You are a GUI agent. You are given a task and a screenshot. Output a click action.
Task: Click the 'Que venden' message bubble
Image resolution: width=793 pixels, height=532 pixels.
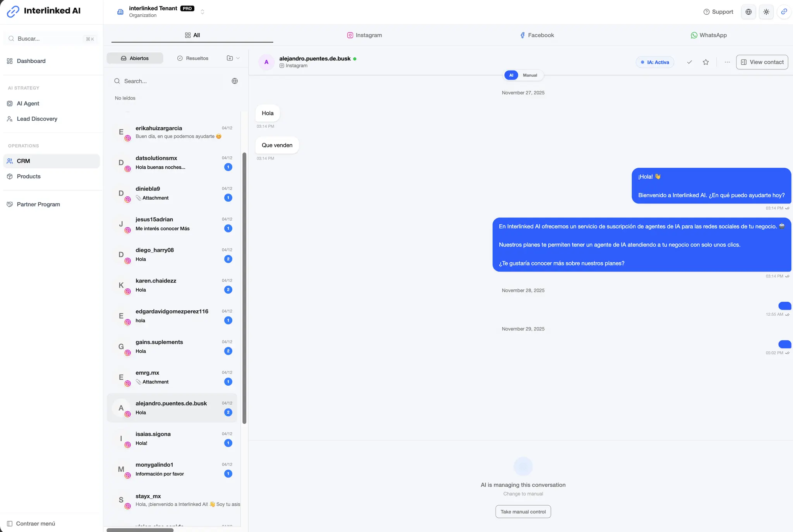277,145
